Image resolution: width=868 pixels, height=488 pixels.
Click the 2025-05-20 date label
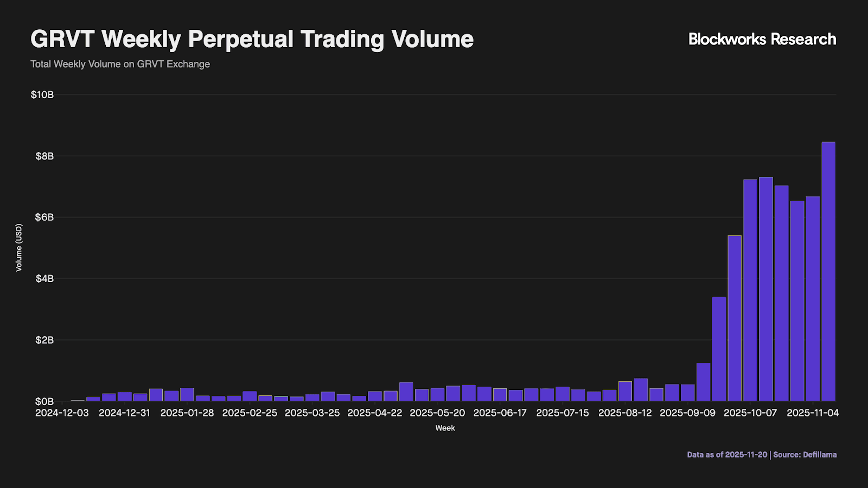point(437,413)
